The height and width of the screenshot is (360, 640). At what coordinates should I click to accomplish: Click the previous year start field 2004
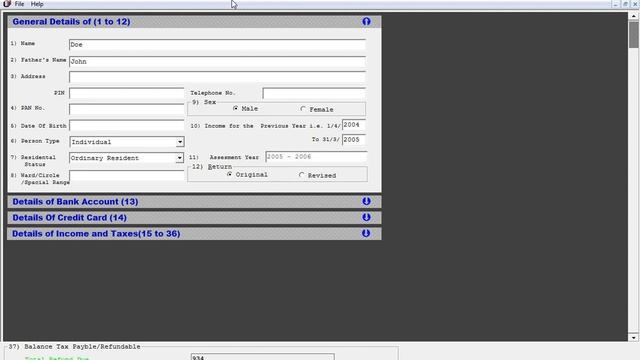click(354, 125)
